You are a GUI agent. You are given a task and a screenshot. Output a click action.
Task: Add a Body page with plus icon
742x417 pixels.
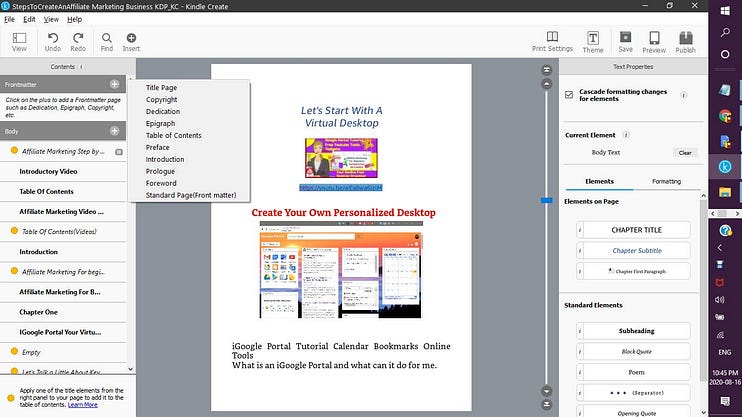click(115, 131)
